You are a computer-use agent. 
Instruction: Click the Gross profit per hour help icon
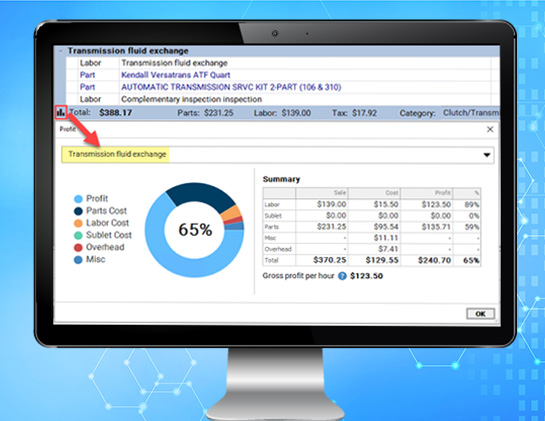tap(342, 276)
